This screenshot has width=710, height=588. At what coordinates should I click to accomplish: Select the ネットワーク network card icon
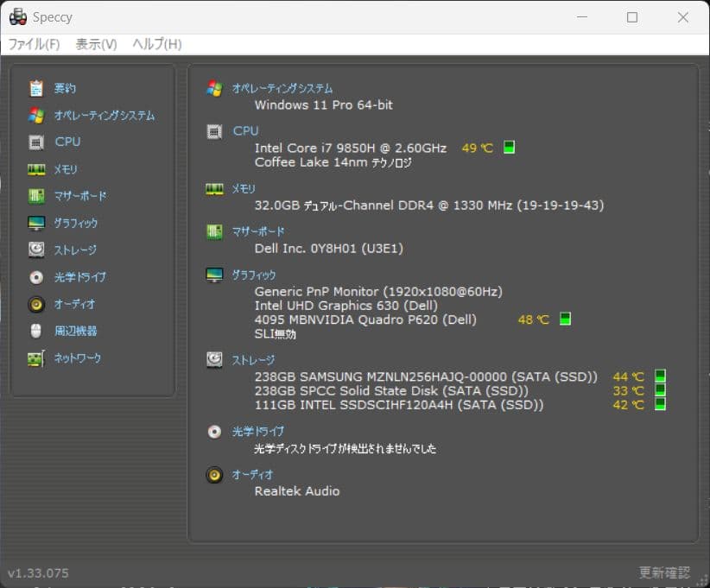point(35,357)
